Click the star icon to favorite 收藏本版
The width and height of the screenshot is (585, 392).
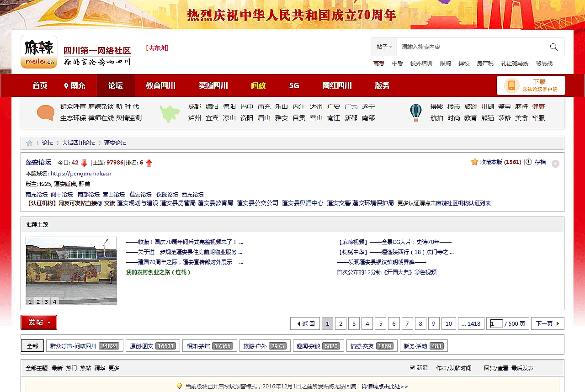point(474,162)
